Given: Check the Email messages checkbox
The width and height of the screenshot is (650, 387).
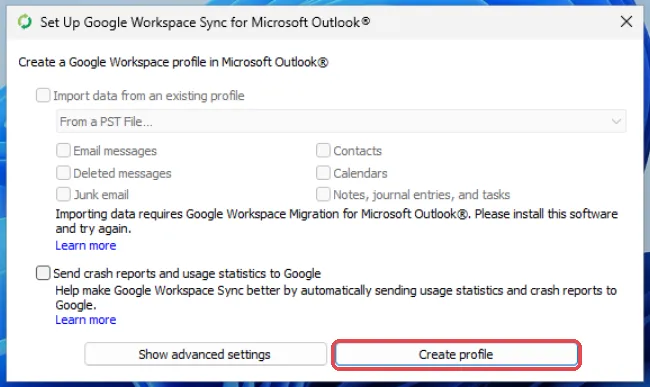Looking at the screenshot, I should (x=63, y=150).
